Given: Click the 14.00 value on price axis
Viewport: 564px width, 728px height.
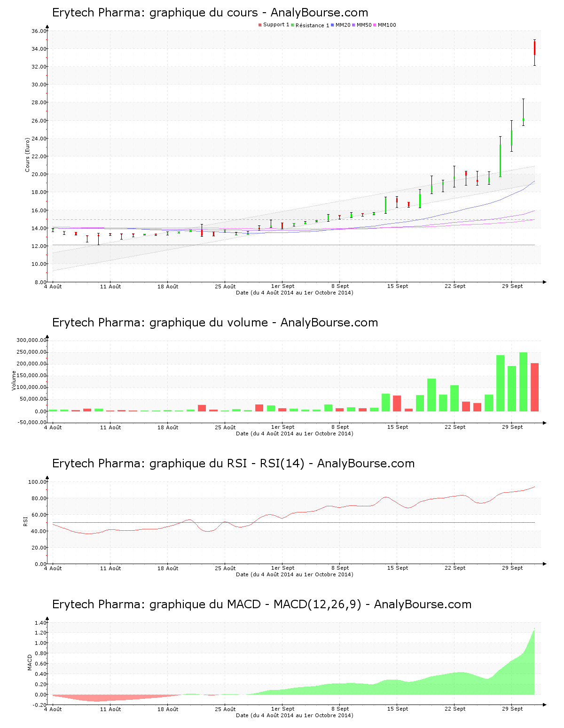Looking at the screenshot, I should pyautogui.click(x=39, y=228).
